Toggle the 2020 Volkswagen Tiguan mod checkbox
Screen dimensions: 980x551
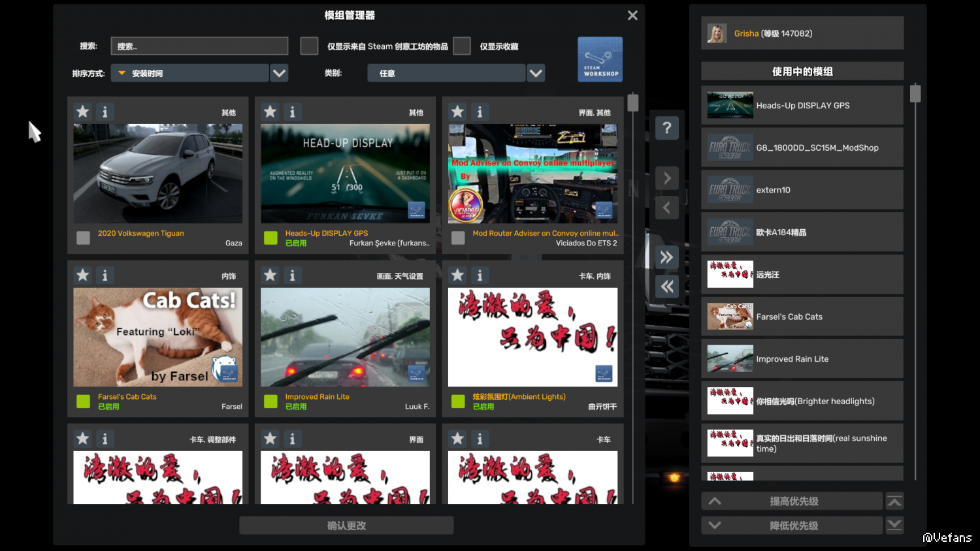(83, 238)
